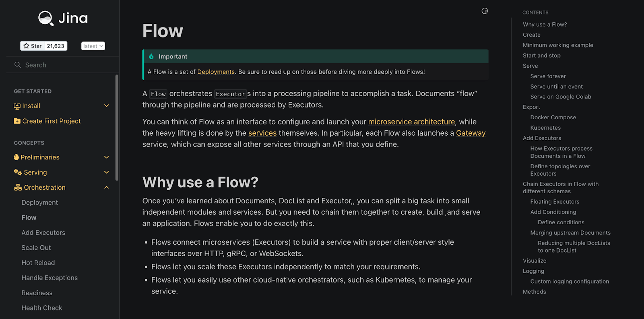
Task: Expand the Install section chevron
Action: pos(107,106)
